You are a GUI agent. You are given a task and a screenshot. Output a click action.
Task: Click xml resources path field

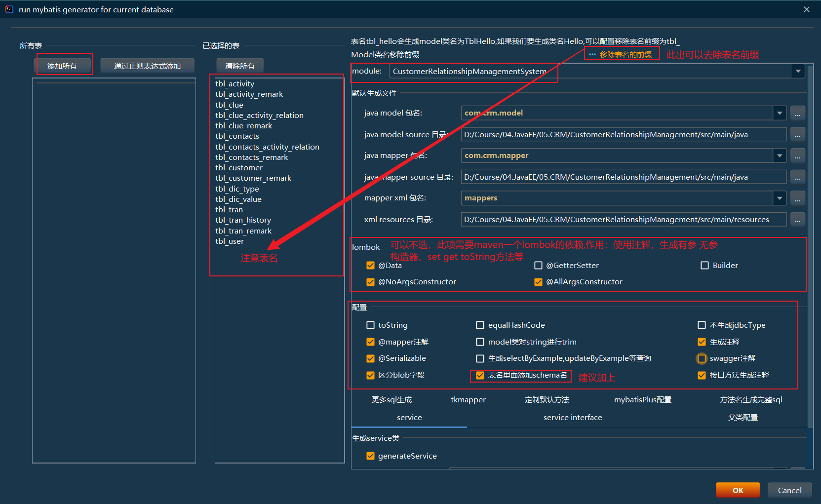pyautogui.click(x=624, y=220)
